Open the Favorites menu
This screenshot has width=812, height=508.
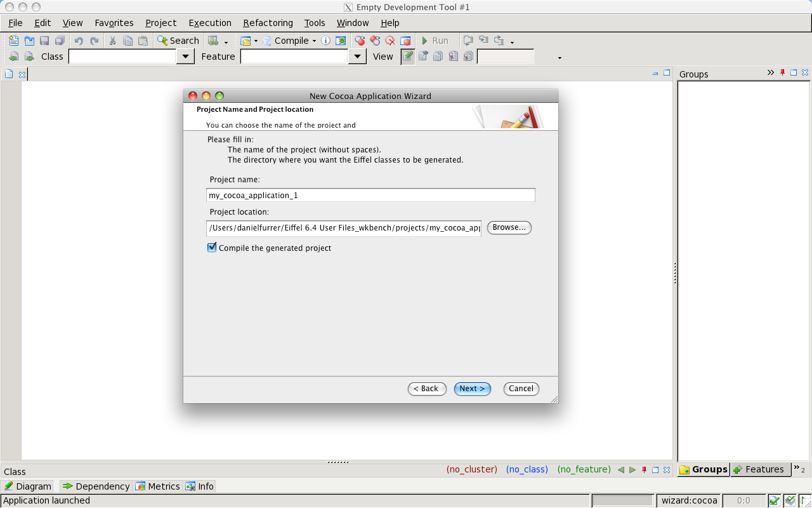tap(114, 23)
